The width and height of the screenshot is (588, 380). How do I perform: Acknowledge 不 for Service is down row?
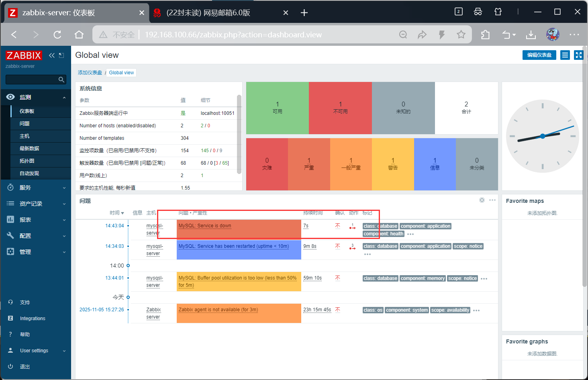[x=338, y=226]
